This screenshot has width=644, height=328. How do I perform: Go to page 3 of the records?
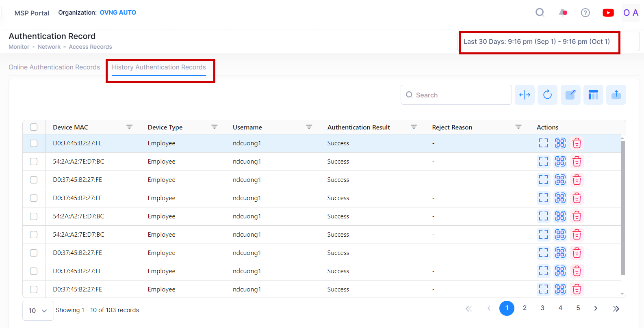[x=542, y=308]
